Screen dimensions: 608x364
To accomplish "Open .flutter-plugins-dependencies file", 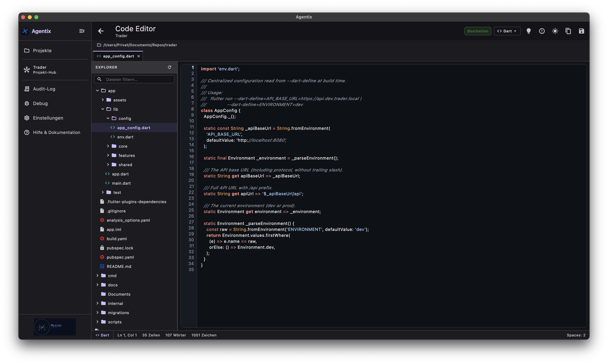I will [134, 202].
